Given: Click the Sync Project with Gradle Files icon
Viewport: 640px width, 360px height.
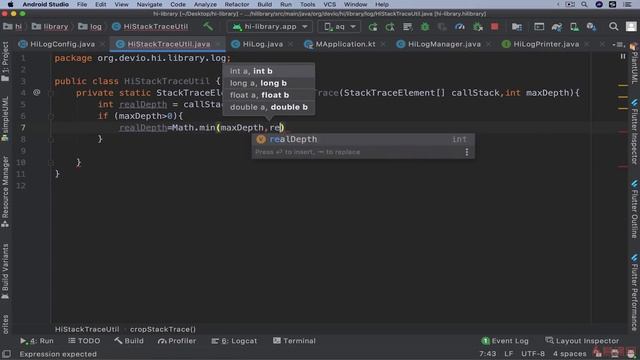Looking at the screenshot, I should tap(557, 27).
